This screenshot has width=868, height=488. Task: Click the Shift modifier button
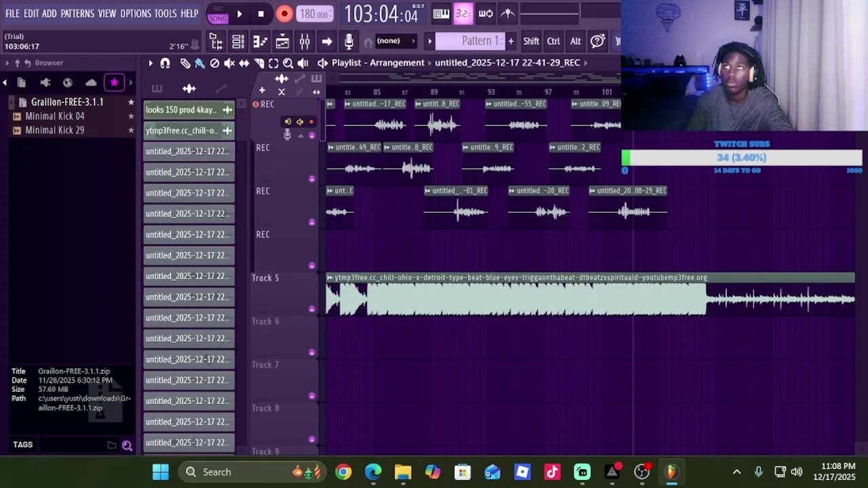[531, 41]
